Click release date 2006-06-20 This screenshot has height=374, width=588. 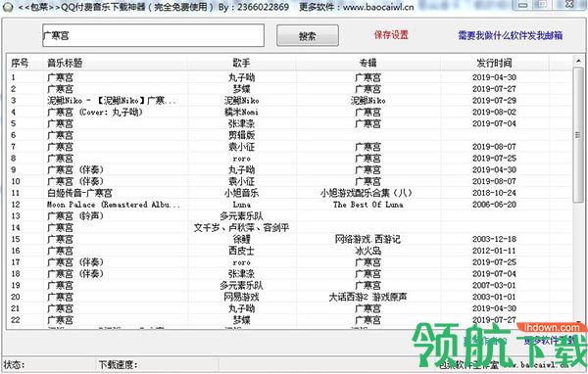pos(494,205)
